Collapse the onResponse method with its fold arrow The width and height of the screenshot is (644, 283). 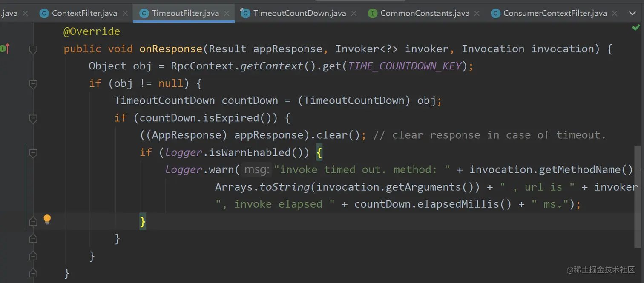coord(33,49)
